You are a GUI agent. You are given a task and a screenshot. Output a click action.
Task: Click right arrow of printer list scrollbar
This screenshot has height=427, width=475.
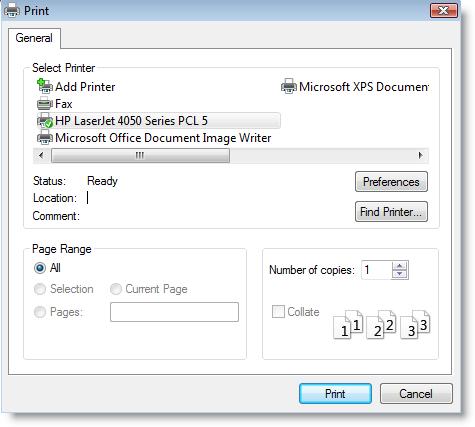(x=421, y=155)
